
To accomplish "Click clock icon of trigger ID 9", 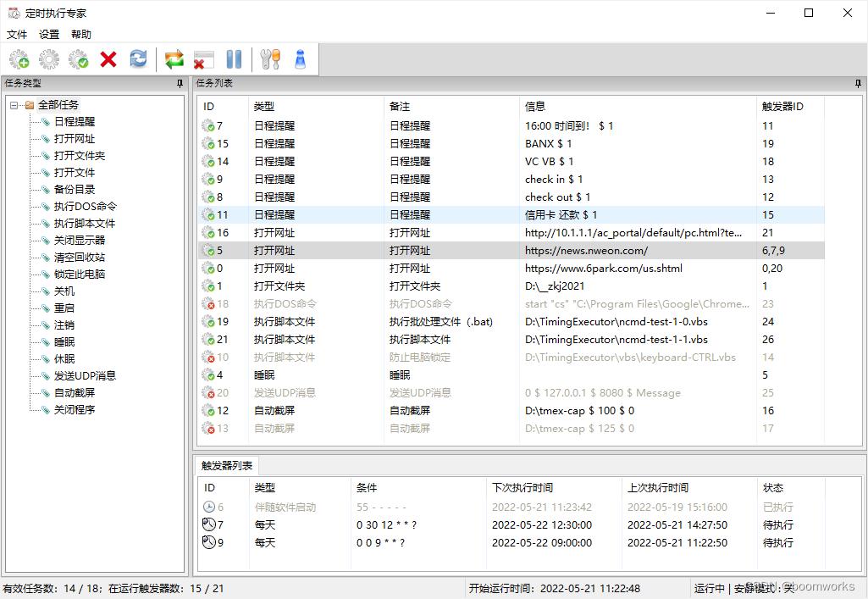I will tap(208, 542).
